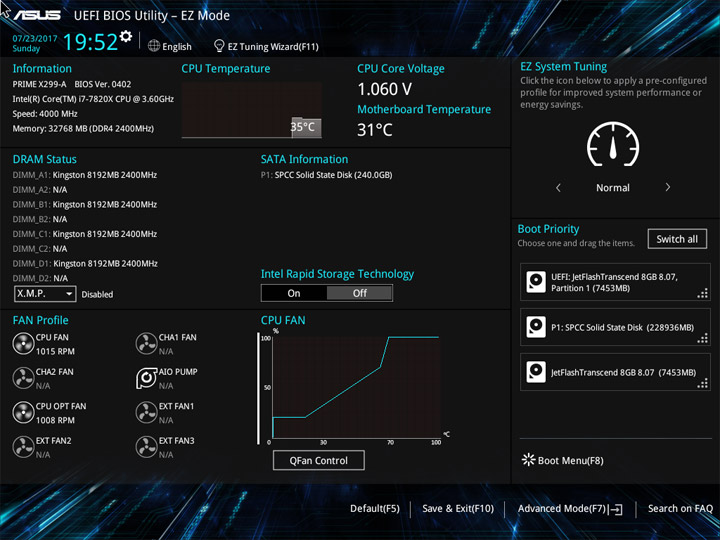Click the non-UEFI JetFlashTranscend 8GB disk icon
The image size is (720, 540).
(x=536, y=372)
